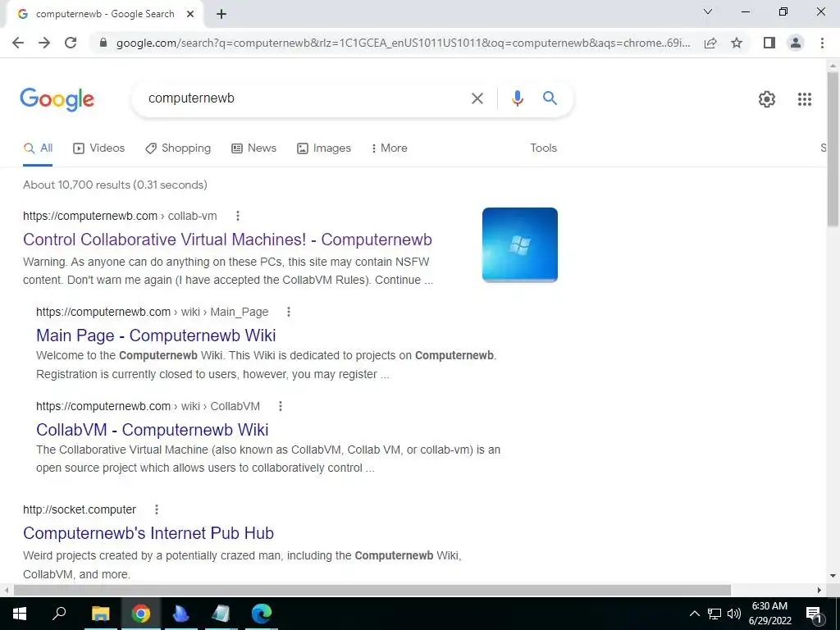Open options for the wiki CollabVM result
This screenshot has width=840, height=630.
coord(281,406)
